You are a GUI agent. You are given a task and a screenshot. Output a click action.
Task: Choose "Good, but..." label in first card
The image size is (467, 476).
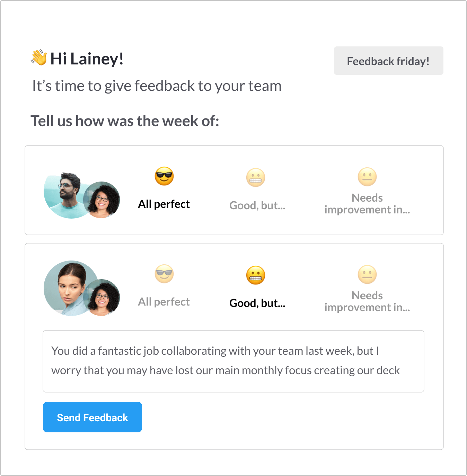pyautogui.click(x=257, y=205)
